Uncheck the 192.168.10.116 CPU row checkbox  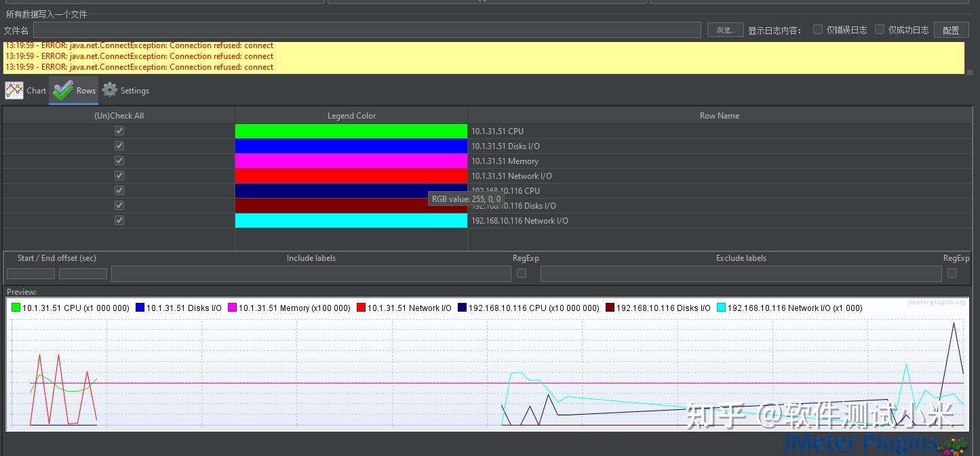point(119,190)
